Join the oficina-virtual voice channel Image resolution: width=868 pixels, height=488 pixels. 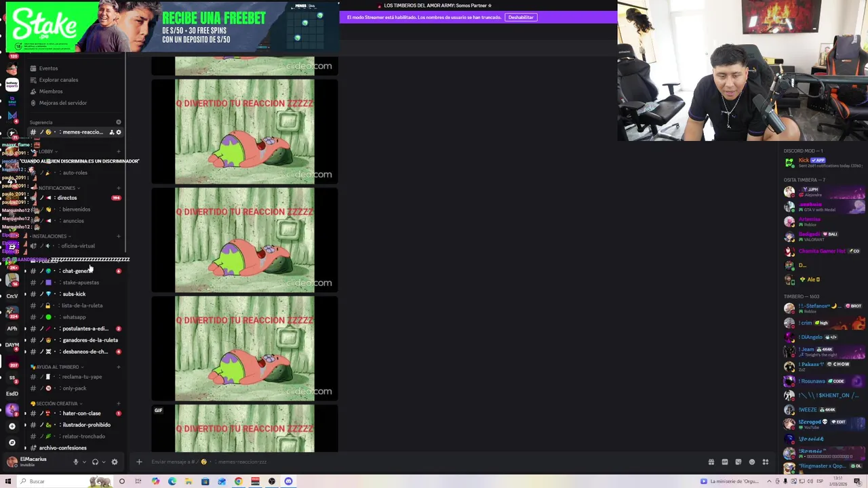click(75, 246)
